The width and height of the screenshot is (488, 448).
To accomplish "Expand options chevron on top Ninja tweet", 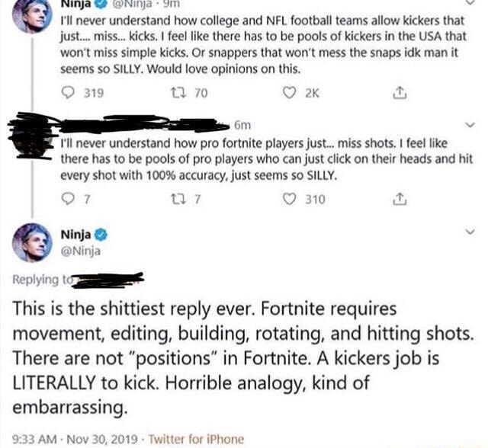I will click(x=470, y=2).
